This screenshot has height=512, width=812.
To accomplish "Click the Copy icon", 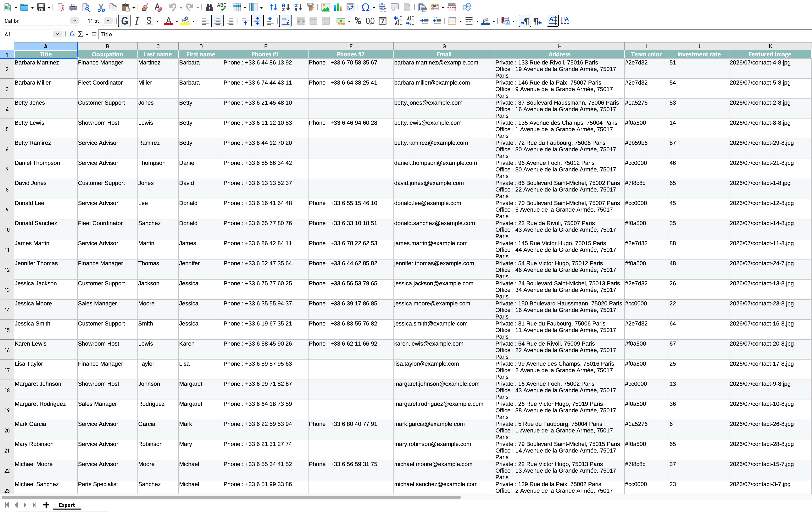I will pyautogui.click(x=114, y=7).
